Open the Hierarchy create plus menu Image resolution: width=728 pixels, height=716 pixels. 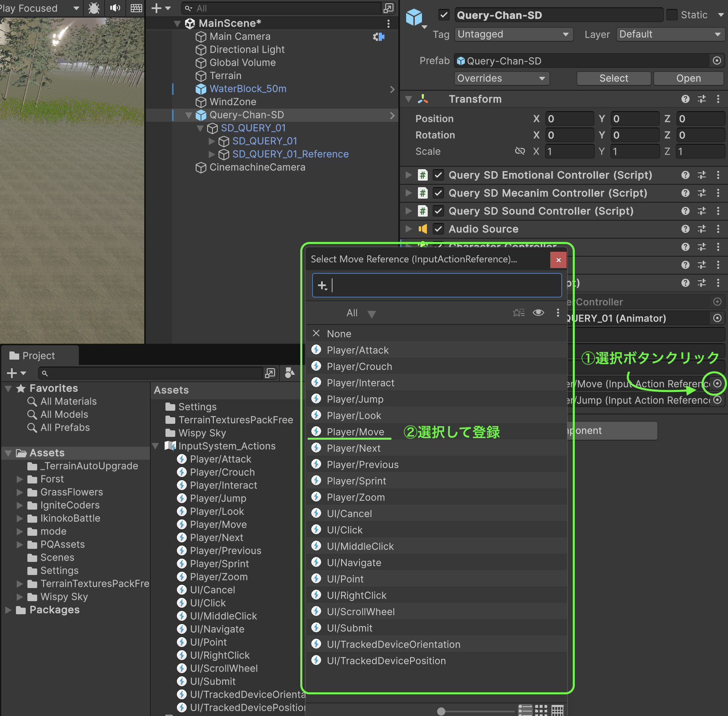[161, 8]
